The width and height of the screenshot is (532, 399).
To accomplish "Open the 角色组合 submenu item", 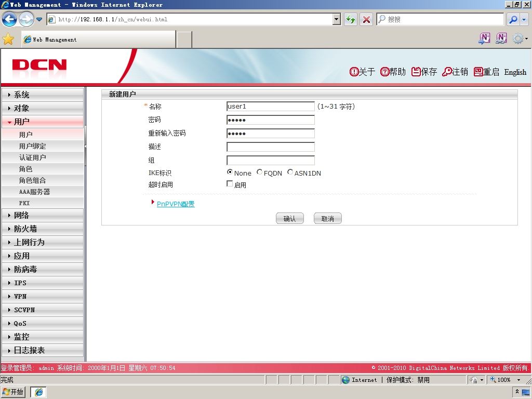I will [x=43, y=180].
